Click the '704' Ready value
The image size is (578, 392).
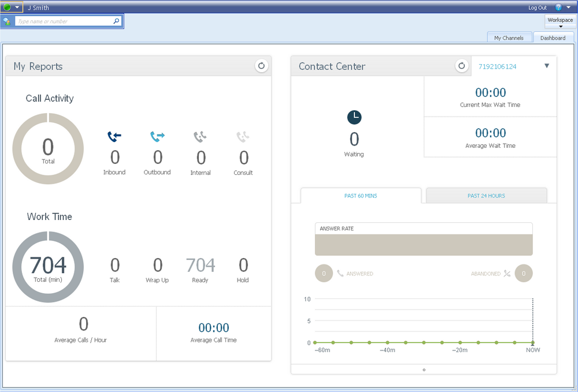[200, 265]
